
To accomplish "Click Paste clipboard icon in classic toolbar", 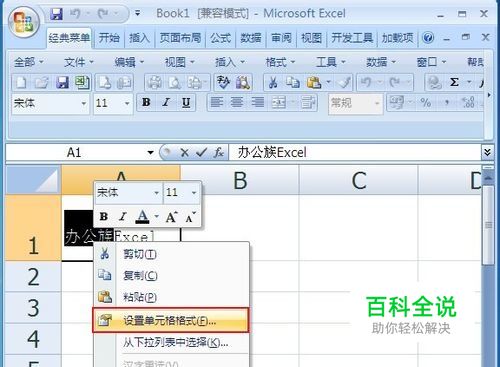I will (x=313, y=82).
